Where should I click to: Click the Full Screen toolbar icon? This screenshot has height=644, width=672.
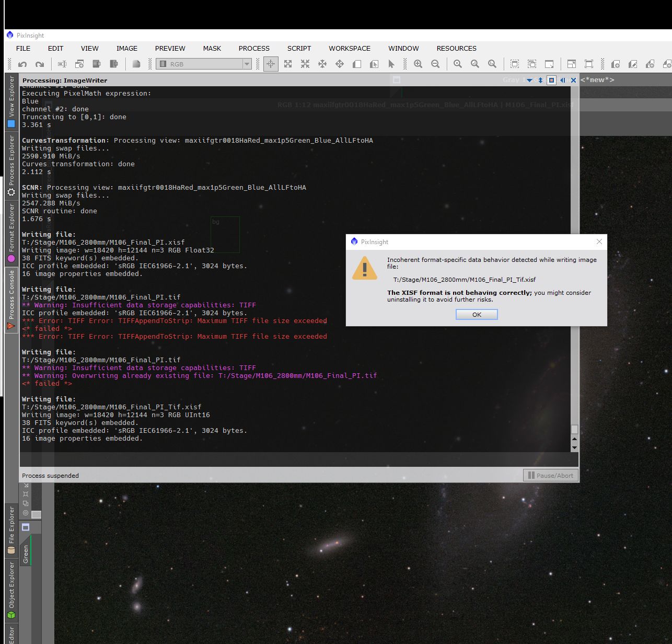pyautogui.click(x=589, y=64)
